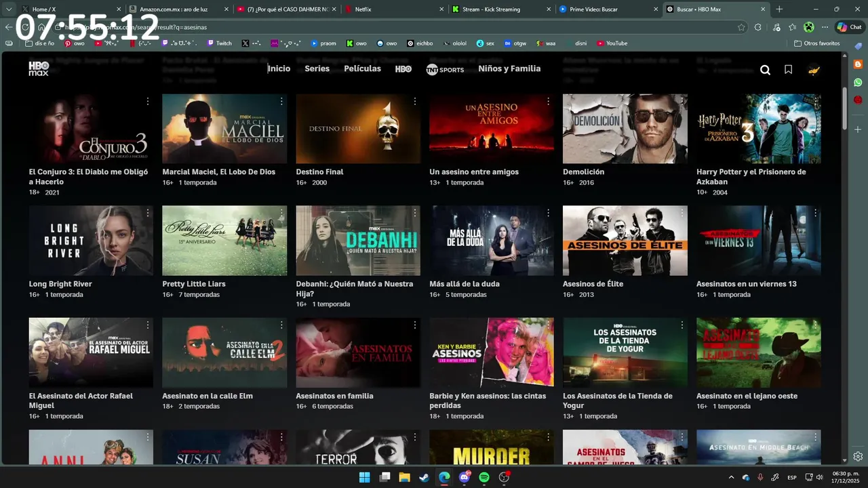Open the eichbo bookmark
The image size is (868, 488).
[x=420, y=43]
